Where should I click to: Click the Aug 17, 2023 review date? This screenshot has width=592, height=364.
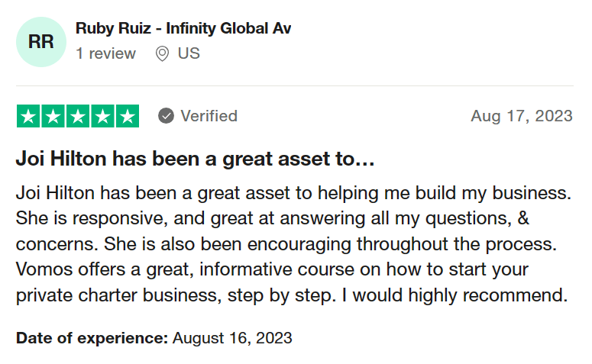(521, 116)
